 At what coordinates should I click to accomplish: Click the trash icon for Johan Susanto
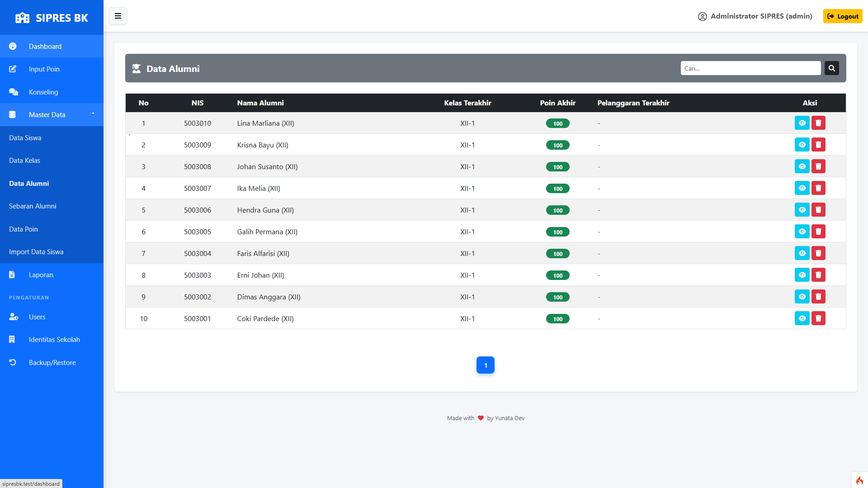[x=818, y=166]
